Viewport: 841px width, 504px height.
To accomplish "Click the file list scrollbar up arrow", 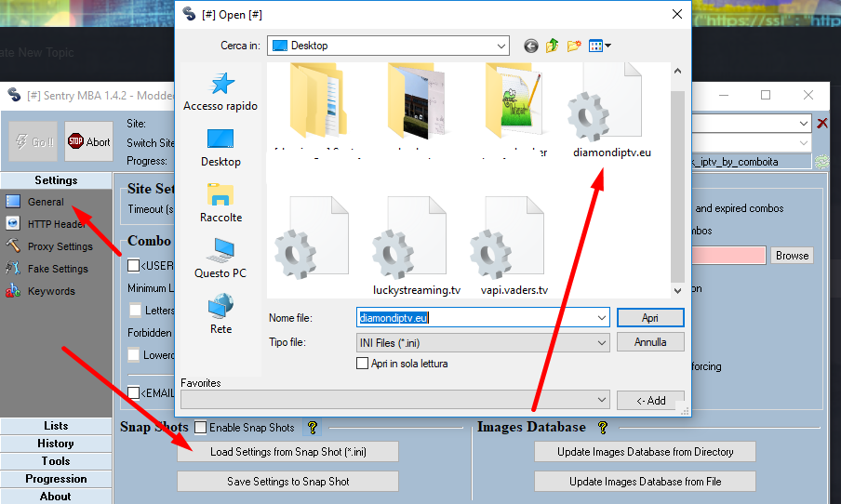I will pos(678,71).
